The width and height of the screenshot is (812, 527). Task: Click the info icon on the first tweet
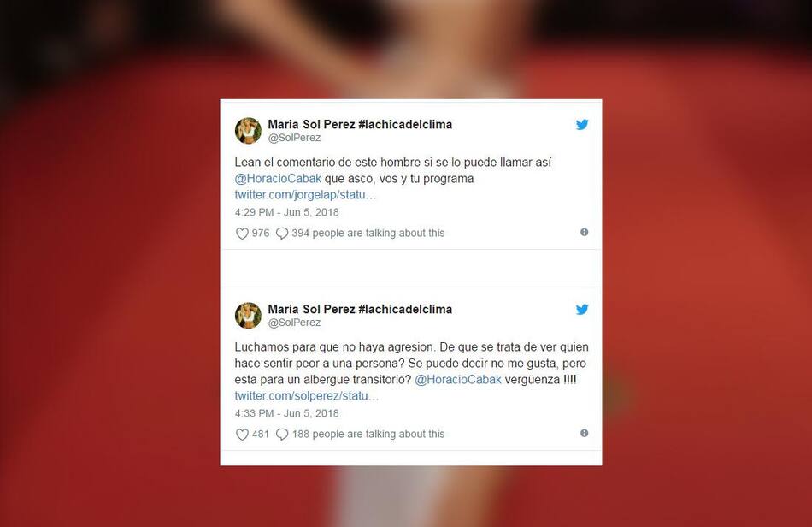click(584, 232)
